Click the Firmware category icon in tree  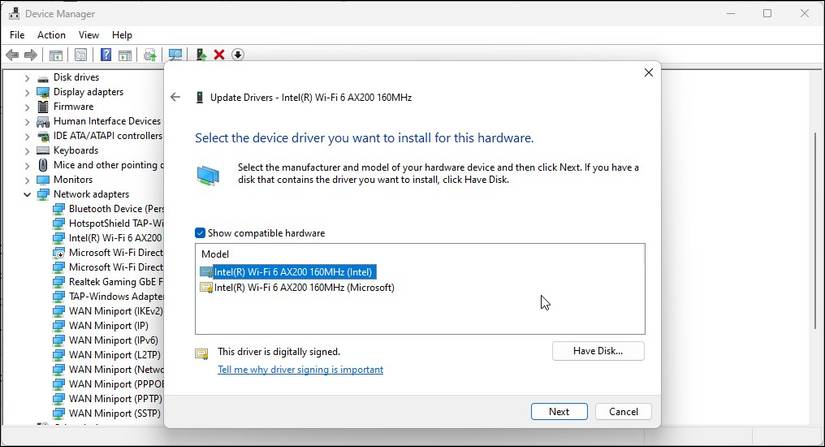tap(43, 107)
